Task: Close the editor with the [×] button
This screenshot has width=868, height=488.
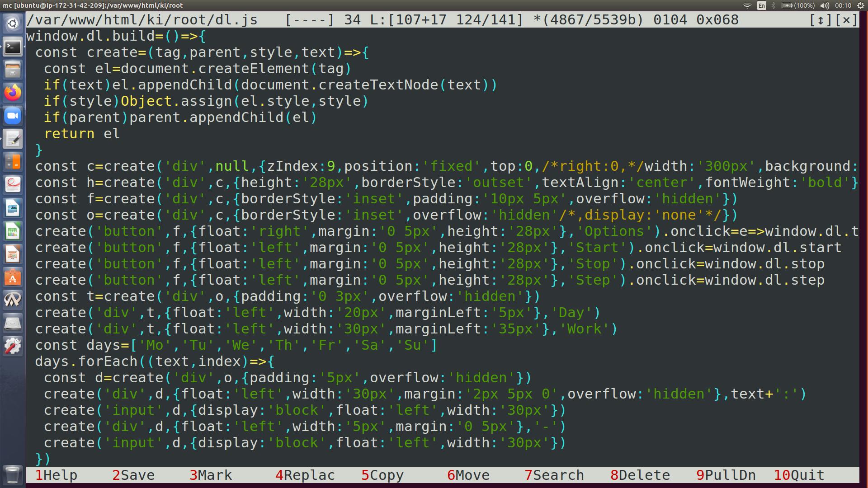Action: pos(846,20)
